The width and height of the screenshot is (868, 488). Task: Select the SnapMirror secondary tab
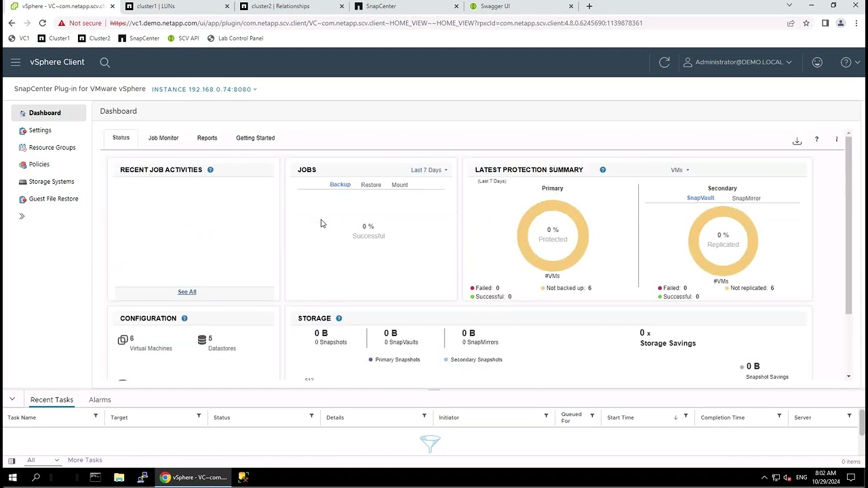(746, 198)
